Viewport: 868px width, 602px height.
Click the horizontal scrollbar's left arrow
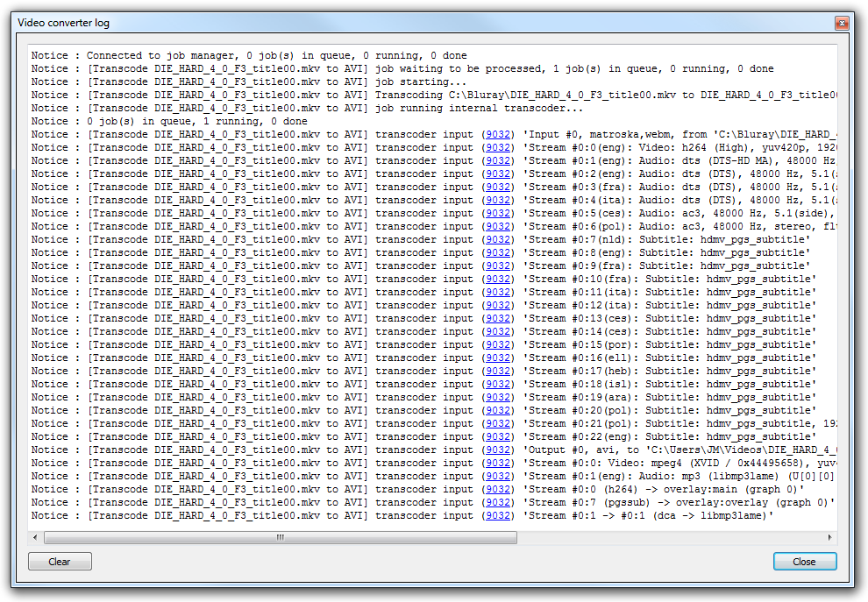[36, 538]
